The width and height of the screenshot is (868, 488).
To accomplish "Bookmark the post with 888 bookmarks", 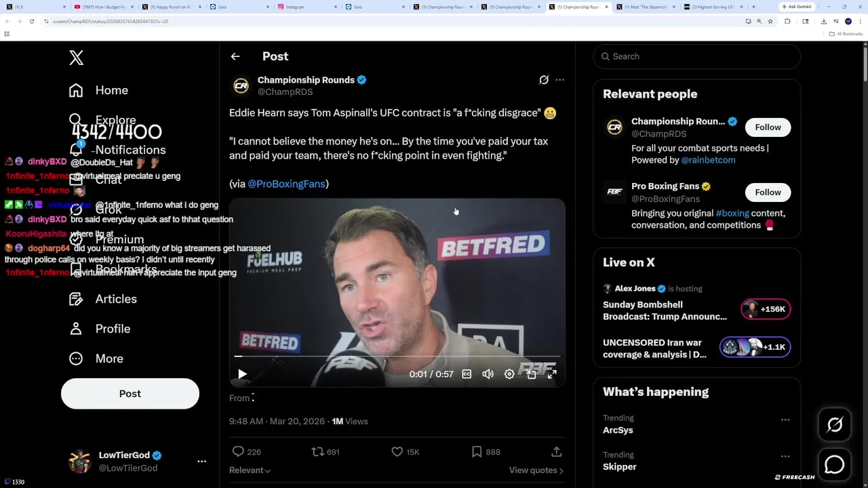I will pos(486,452).
